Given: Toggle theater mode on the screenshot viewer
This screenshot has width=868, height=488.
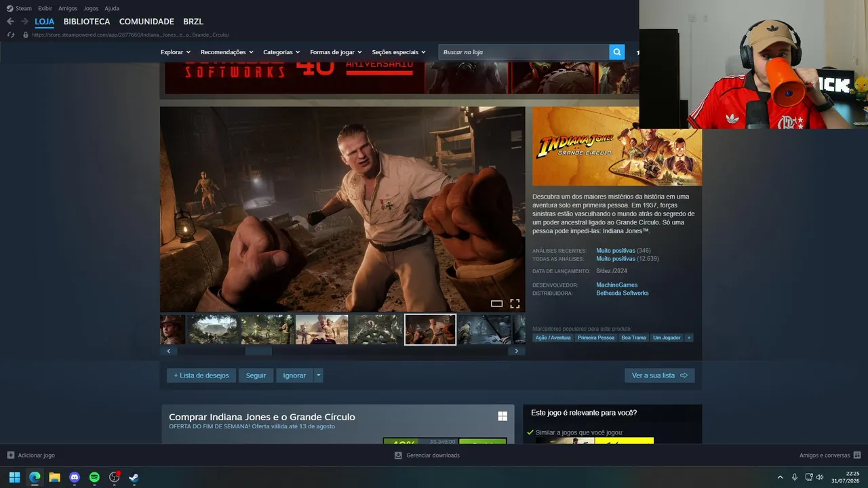Looking at the screenshot, I should coord(496,304).
